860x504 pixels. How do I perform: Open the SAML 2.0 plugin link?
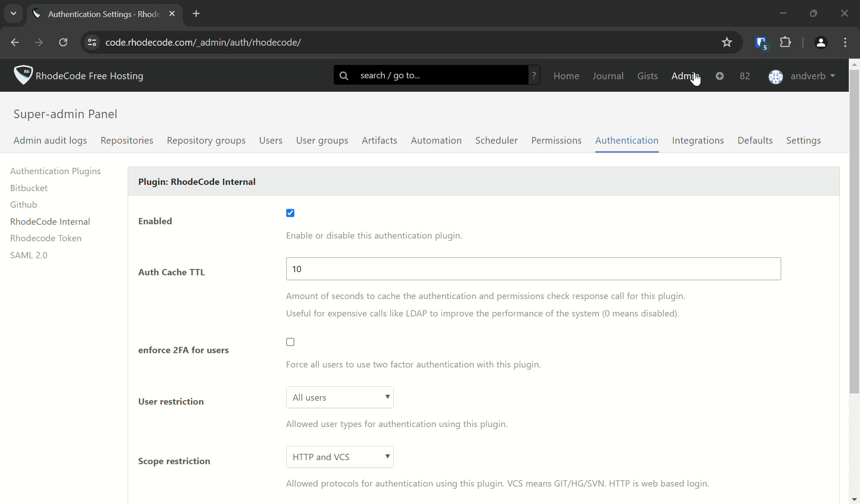click(29, 255)
